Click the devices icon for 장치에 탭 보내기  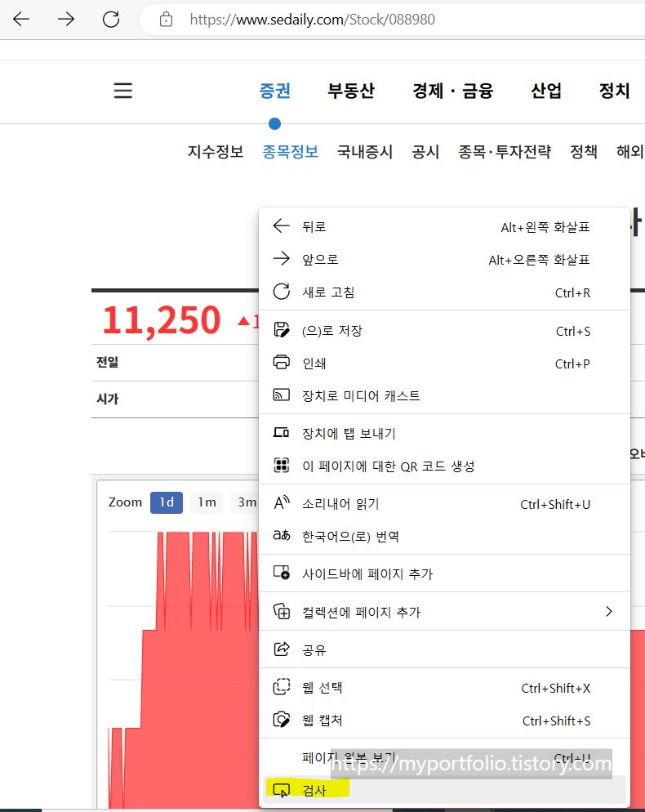click(282, 432)
